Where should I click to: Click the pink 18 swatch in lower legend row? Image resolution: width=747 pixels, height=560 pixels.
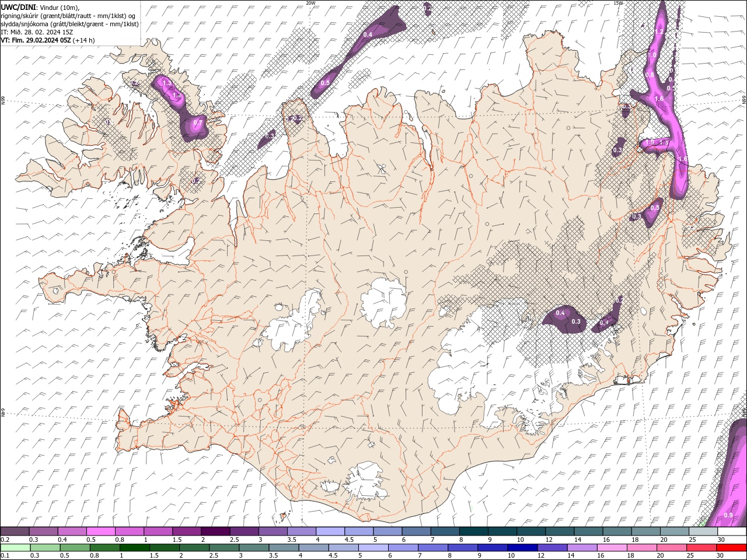coord(642,548)
